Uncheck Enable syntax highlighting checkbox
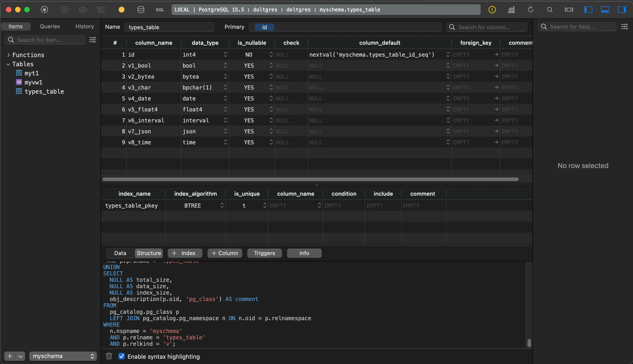This screenshot has width=633, height=364. (122, 356)
